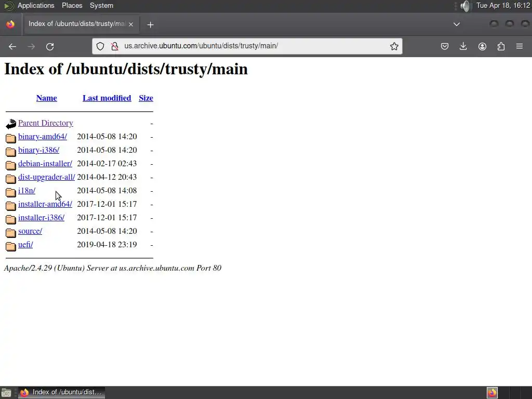Click the binary-amd64 folder icon

[x=11, y=138]
